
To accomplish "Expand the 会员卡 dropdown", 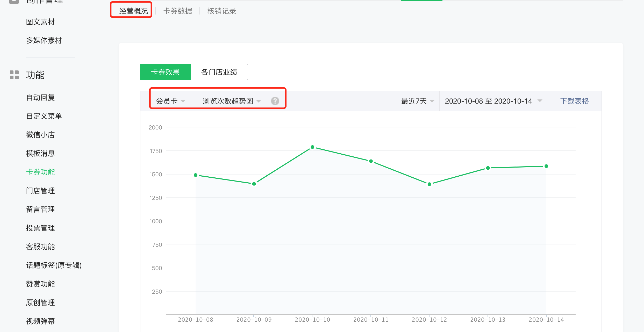I will click(x=170, y=101).
